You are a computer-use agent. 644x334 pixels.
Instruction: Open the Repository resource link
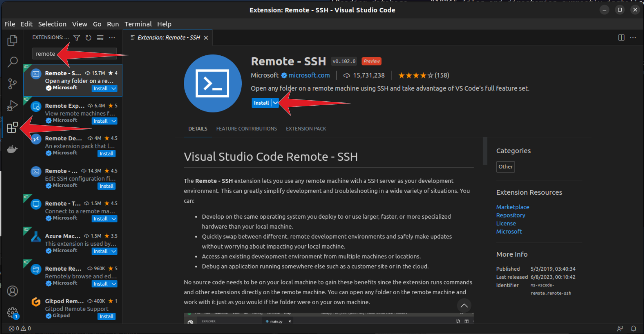coord(510,215)
